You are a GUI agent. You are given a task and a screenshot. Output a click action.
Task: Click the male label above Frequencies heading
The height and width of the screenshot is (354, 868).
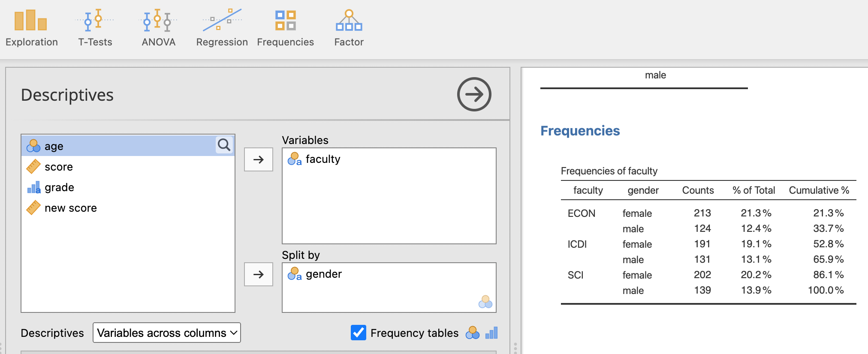point(655,75)
